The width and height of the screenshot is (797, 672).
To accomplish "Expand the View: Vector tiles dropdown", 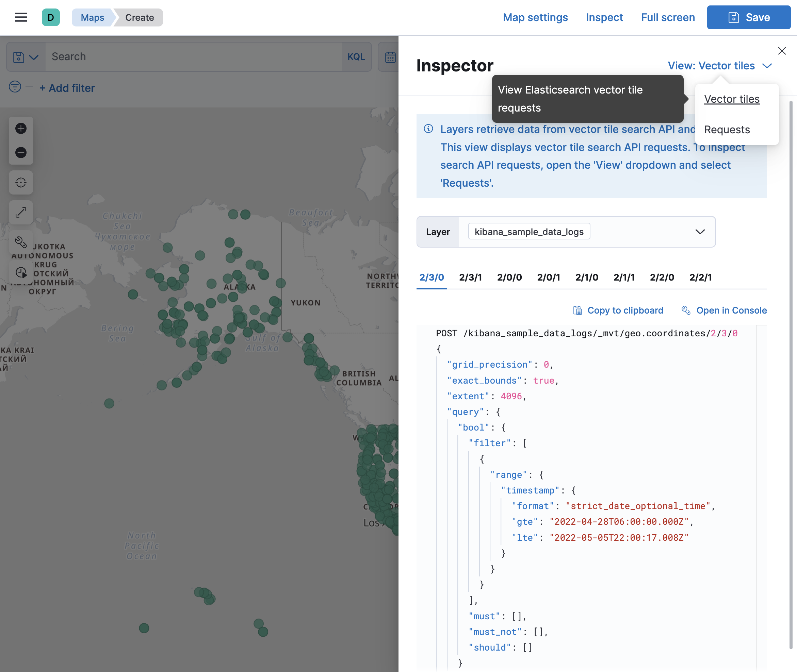I will point(720,66).
